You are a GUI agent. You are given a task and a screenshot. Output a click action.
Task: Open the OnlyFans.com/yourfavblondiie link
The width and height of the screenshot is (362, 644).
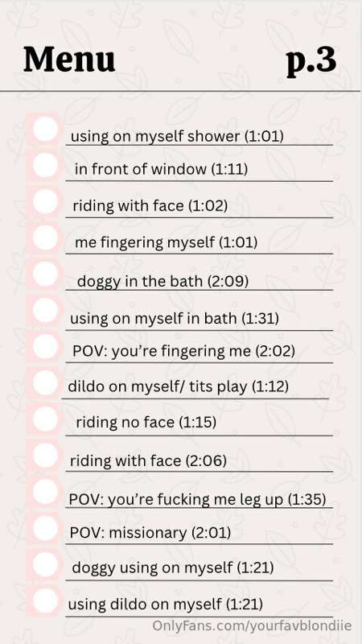pos(252,626)
